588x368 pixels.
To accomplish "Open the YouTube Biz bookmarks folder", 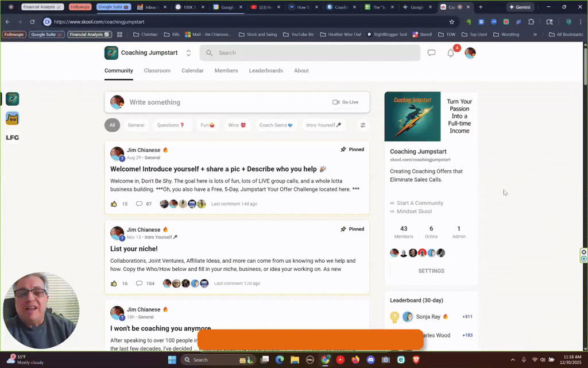I will coord(298,34).
